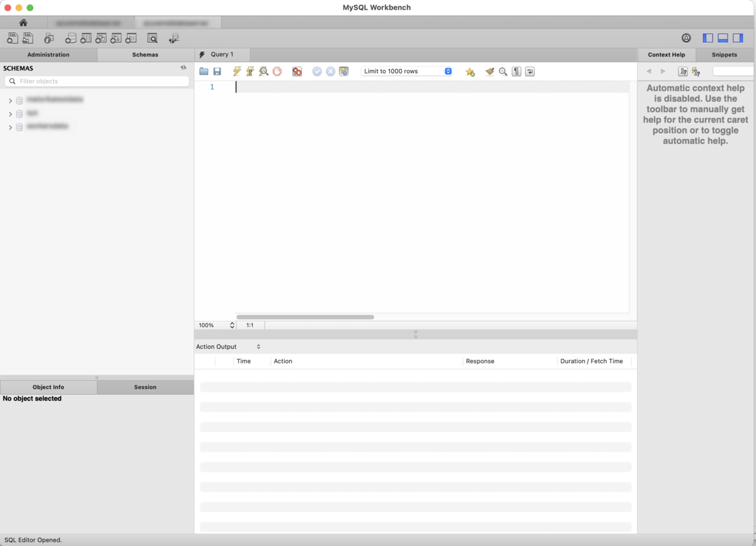
Task: Select the Query 1 tab
Action: coord(222,55)
